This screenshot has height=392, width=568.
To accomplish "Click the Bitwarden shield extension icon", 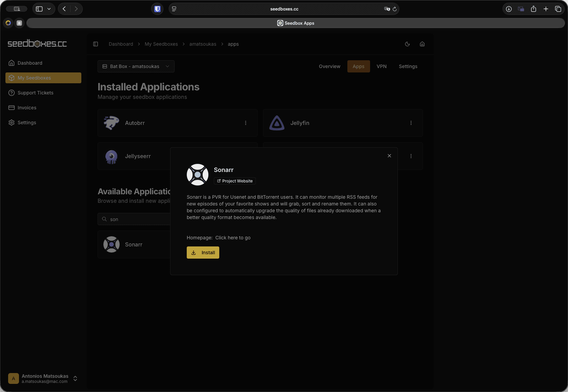I will pyautogui.click(x=157, y=9).
